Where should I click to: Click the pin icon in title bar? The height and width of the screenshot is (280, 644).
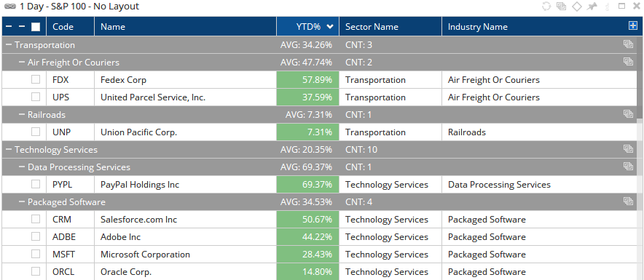point(592,6)
